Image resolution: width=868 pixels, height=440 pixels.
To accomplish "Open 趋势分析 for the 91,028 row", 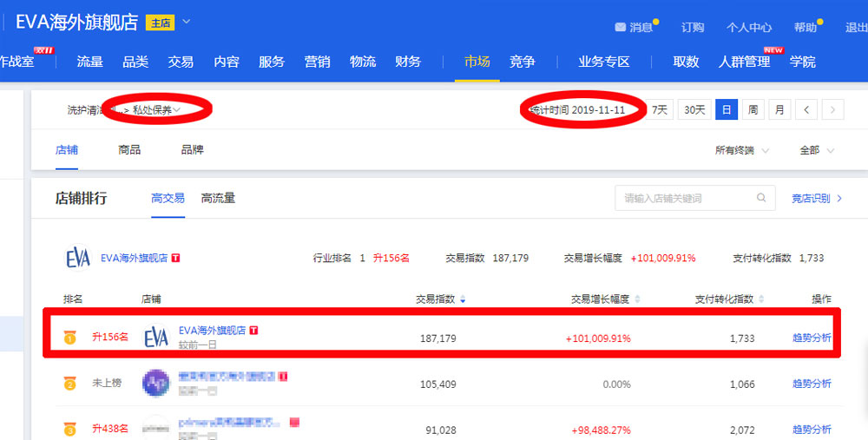I will pyautogui.click(x=812, y=430).
